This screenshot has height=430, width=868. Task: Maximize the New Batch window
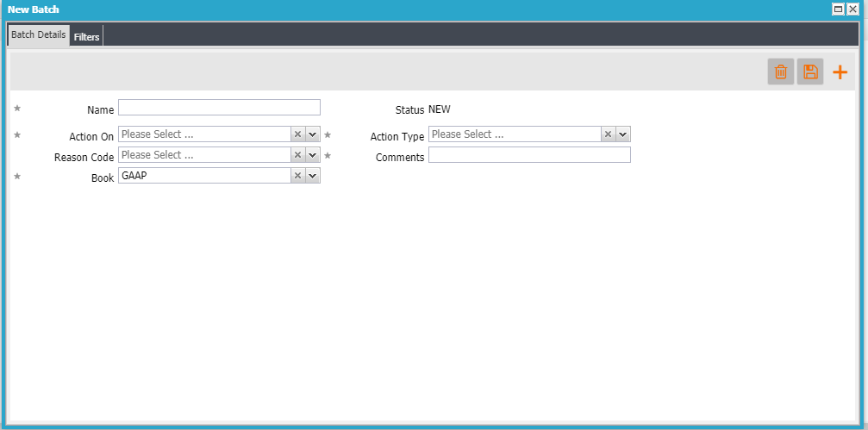click(x=838, y=9)
